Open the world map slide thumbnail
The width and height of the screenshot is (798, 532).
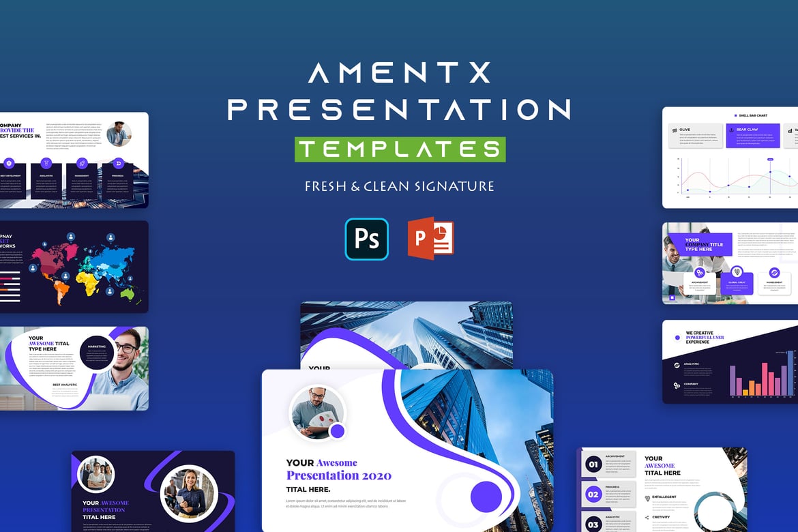click(74, 267)
